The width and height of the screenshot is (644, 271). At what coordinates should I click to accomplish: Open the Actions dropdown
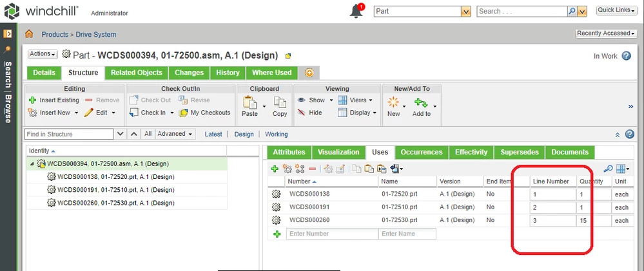(x=43, y=53)
